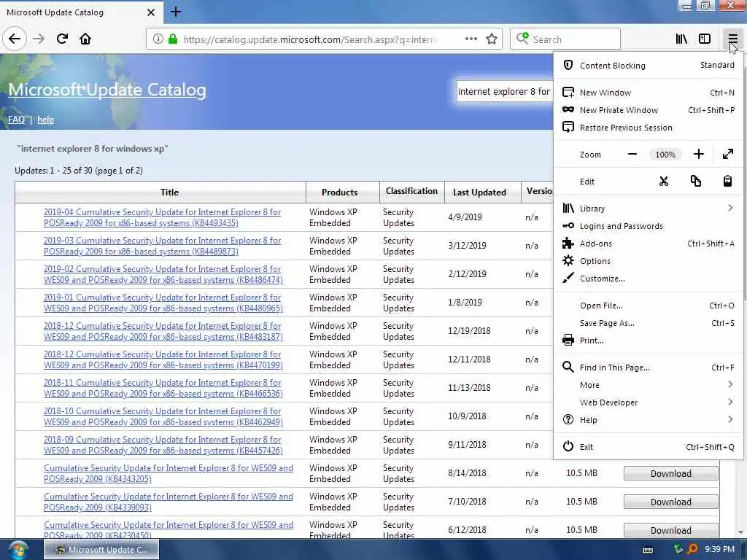Choose Open File... menu item
Screen dimensions: 747x560
click(x=648, y=306)
